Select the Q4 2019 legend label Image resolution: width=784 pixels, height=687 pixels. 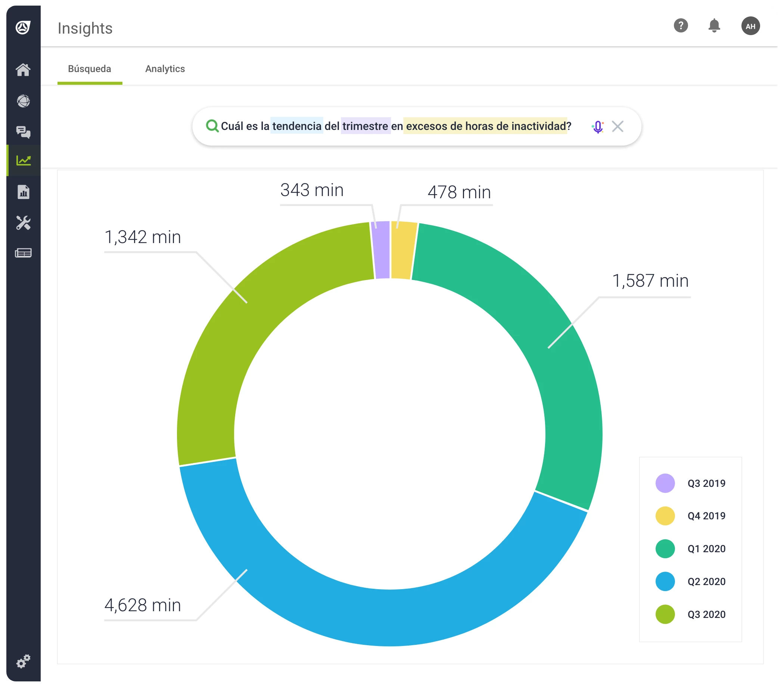706,516
